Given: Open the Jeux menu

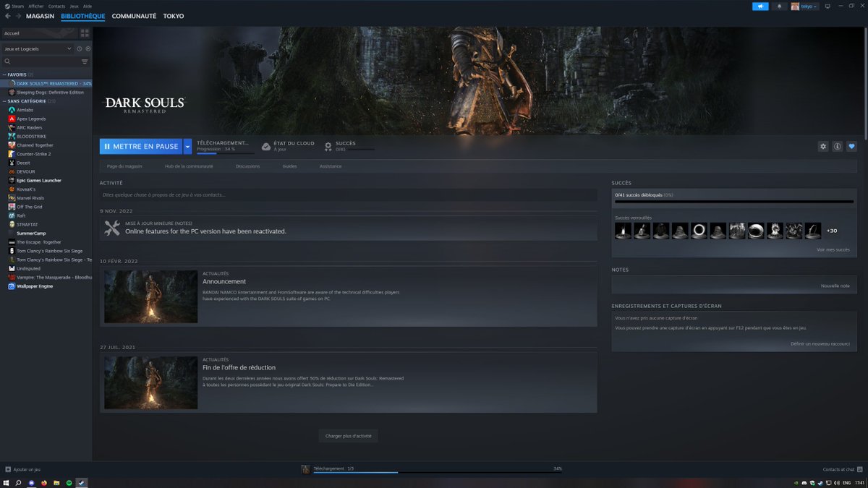Looking at the screenshot, I should (74, 6).
